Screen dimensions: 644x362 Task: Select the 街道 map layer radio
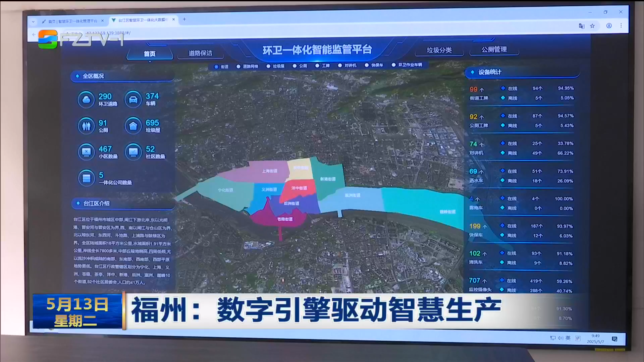click(216, 67)
